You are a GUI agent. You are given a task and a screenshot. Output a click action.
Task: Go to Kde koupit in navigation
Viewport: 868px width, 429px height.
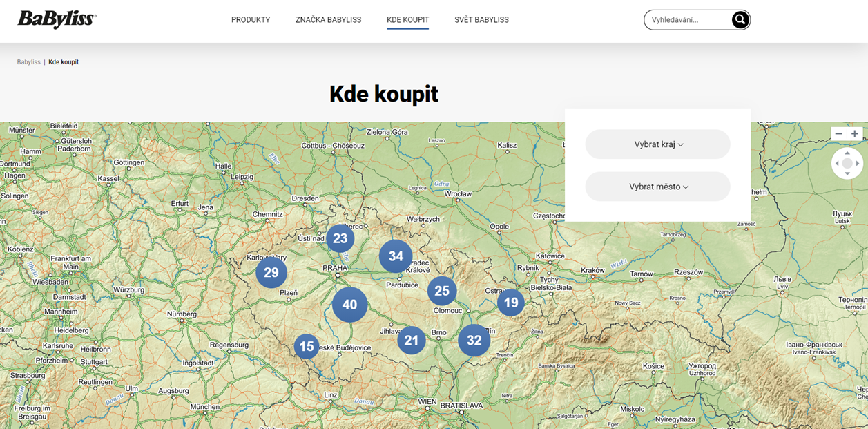[x=407, y=20]
